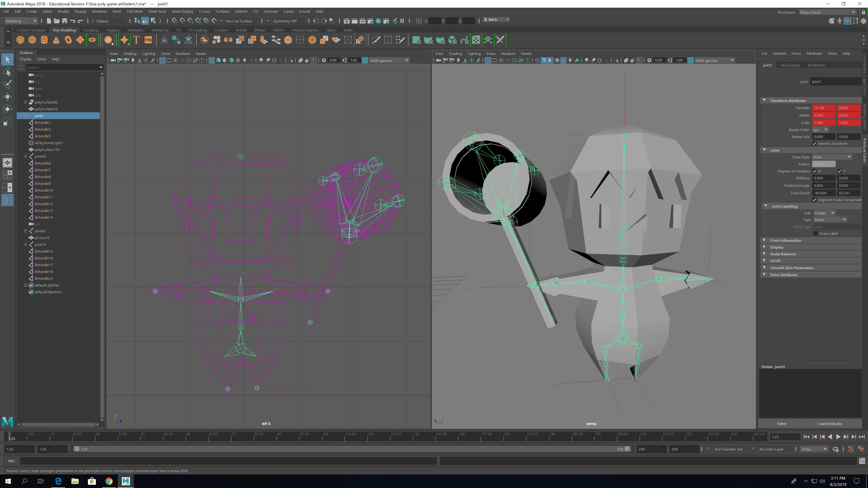Image resolution: width=868 pixels, height=488 pixels.
Task: Click the polygon cube shelf icon
Action: coord(32,40)
